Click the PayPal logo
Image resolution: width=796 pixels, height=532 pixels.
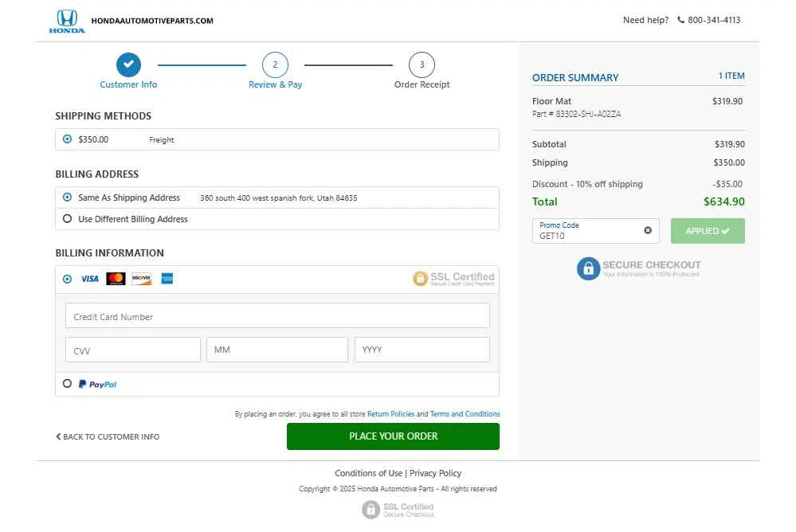[x=97, y=385]
